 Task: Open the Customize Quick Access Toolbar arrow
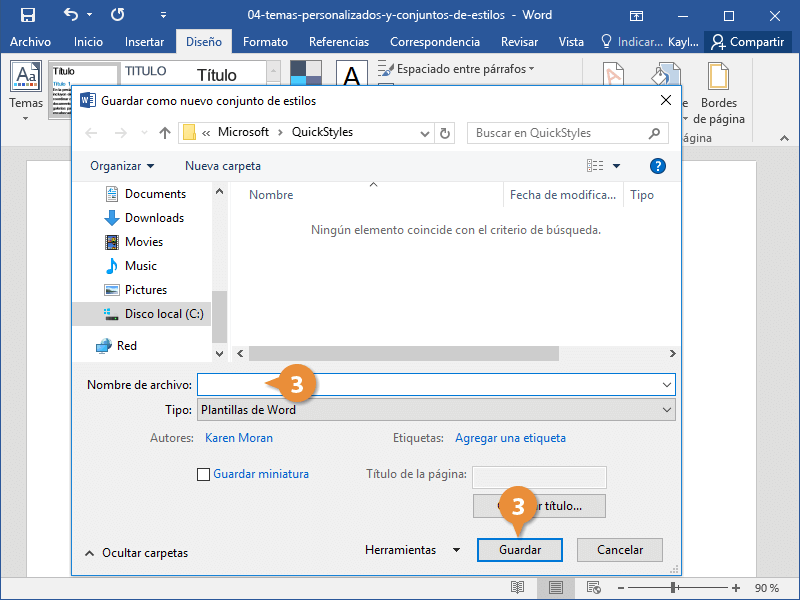point(163,15)
